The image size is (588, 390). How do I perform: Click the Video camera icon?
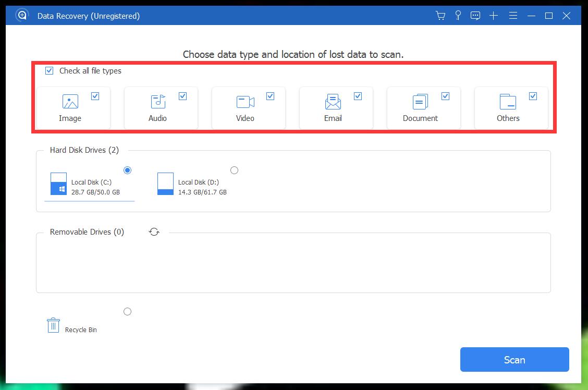pyautogui.click(x=245, y=102)
